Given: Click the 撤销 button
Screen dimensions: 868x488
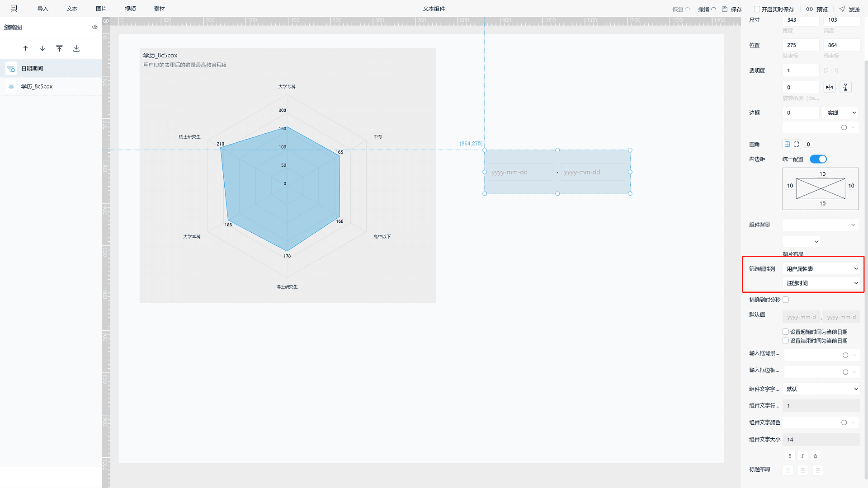Looking at the screenshot, I should coord(708,9).
